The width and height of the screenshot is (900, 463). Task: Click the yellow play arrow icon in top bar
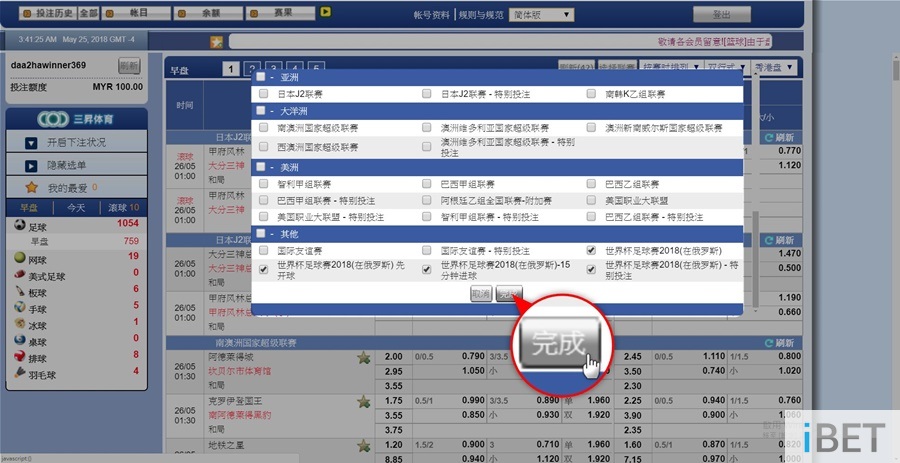click(x=325, y=11)
